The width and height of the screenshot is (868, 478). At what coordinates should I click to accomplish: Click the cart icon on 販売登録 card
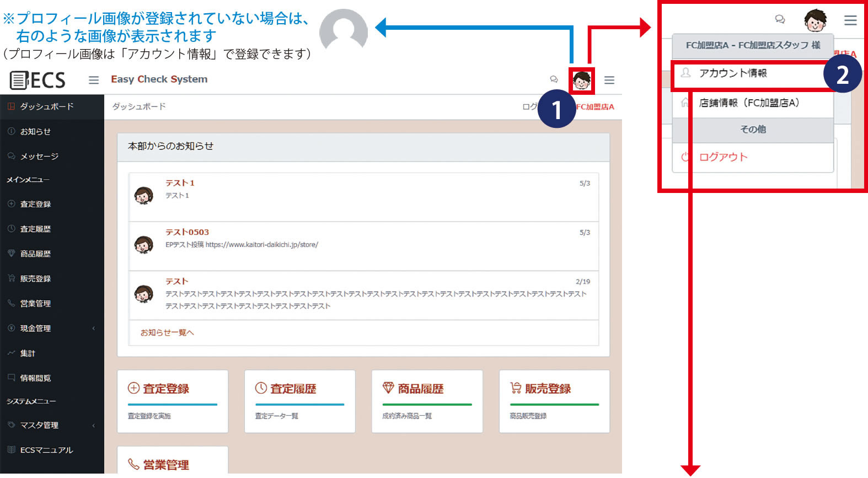(x=516, y=388)
